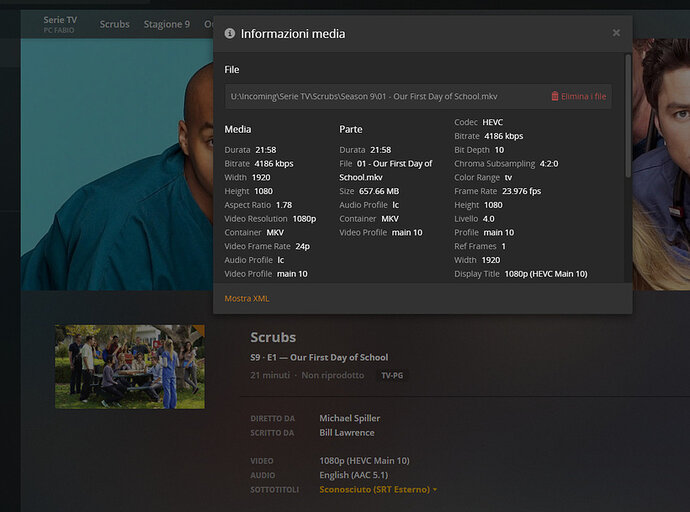Open Michael Spiller director link

coord(349,418)
